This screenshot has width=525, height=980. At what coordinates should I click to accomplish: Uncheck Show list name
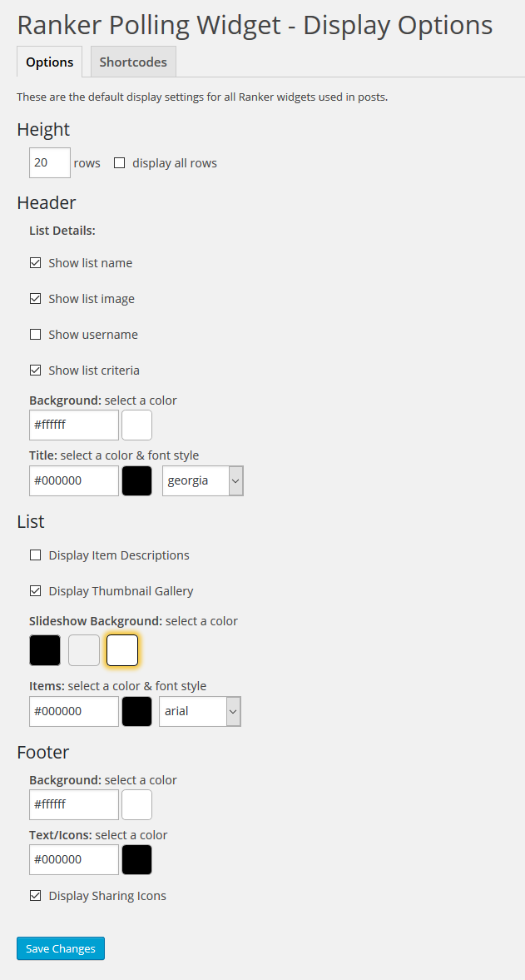tap(35, 263)
